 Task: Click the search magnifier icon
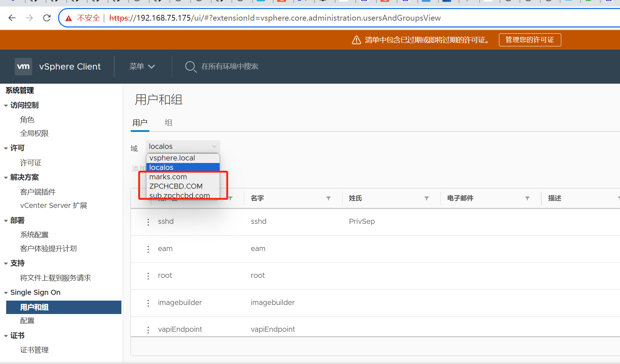coord(191,67)
